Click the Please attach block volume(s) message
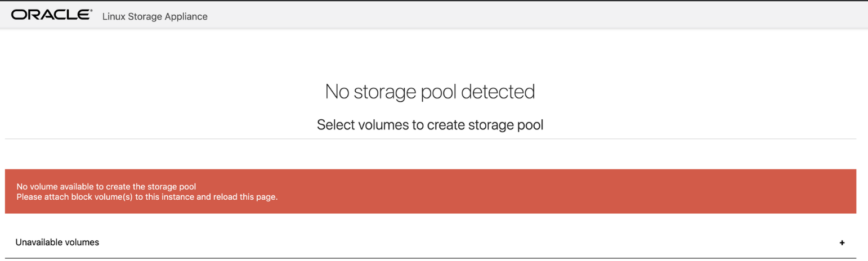The image size is (868, 261). pos(147,197)
